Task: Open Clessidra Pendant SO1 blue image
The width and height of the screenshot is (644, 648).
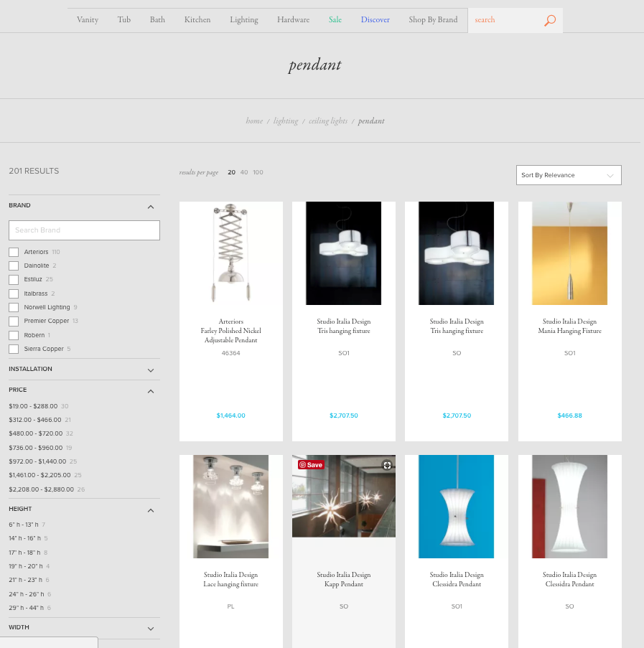Action: click(457, 507)
